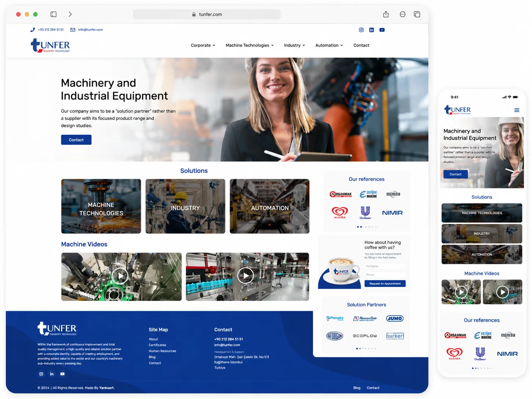The height and width of the screenshot is (399, 532).
Task: Expand the Automation dropdown in navigation
Action: pyautogui.click(x=329, y=46)
